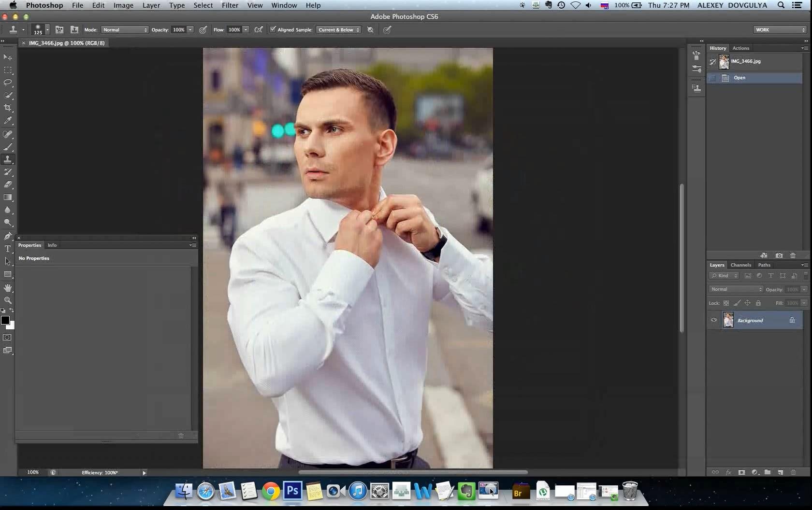Choose the Pen tool
The height and width of the screenshot is (510, 812).
click(8, 236)
